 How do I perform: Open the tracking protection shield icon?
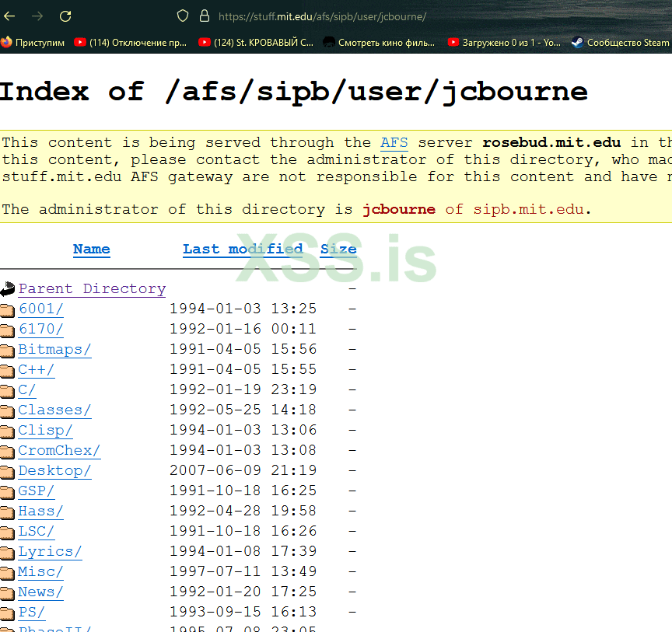[183, 16]
